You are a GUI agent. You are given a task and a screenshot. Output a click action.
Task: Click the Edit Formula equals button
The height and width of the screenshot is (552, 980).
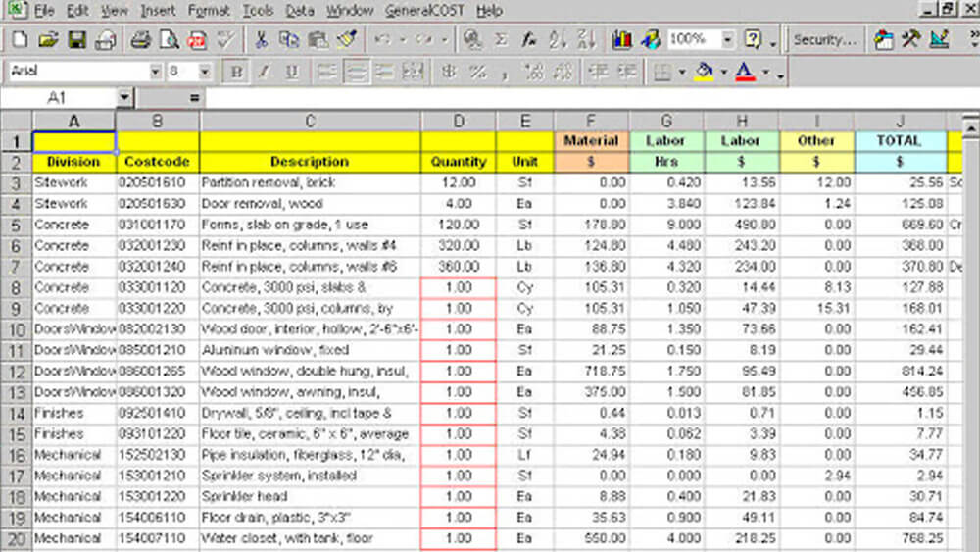click(194, 97)
